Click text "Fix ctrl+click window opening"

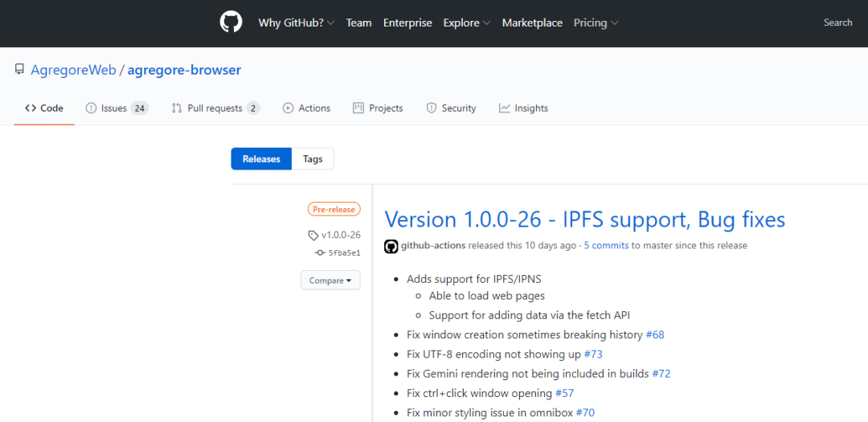pos(479,393)
